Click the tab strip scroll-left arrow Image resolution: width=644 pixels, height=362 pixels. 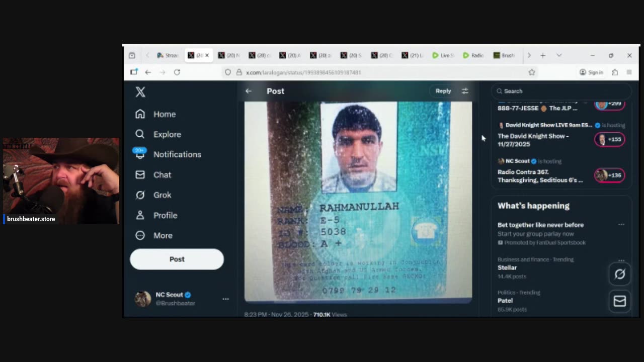(x=147, y=55)
